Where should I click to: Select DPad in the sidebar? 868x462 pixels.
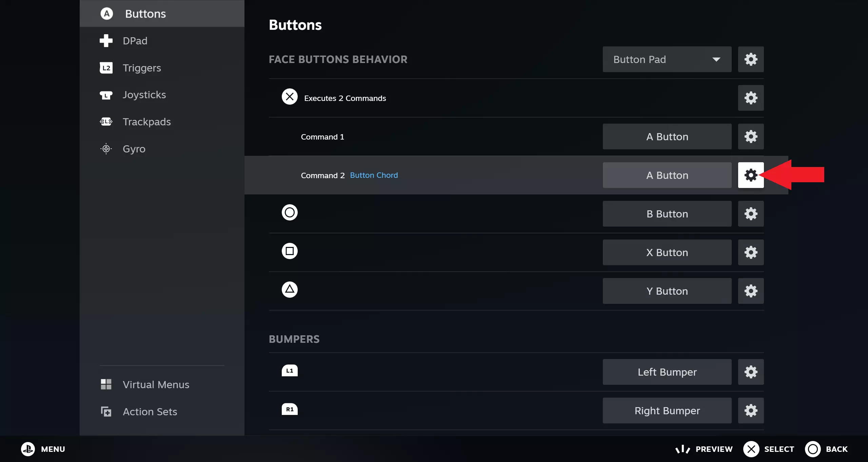pos(135,41)
